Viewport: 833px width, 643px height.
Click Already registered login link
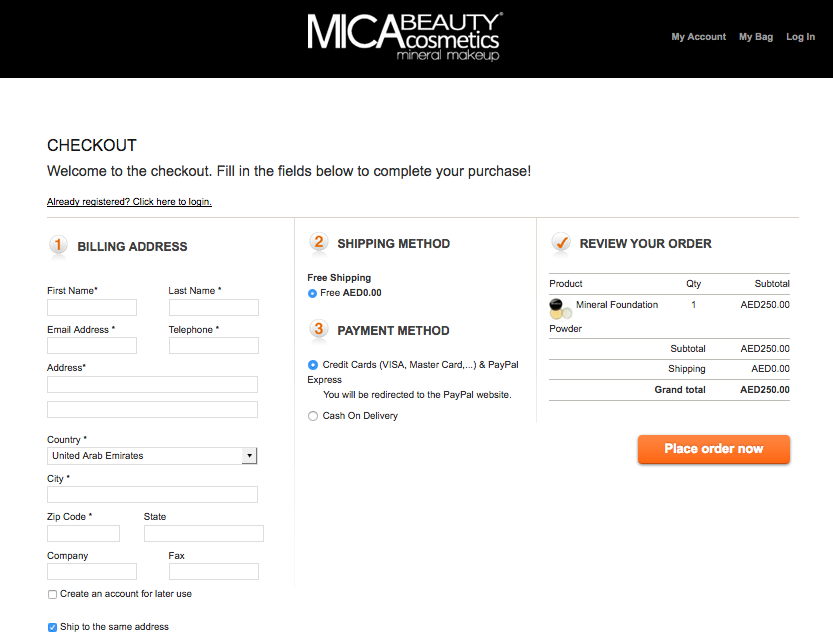coord(129,202)
